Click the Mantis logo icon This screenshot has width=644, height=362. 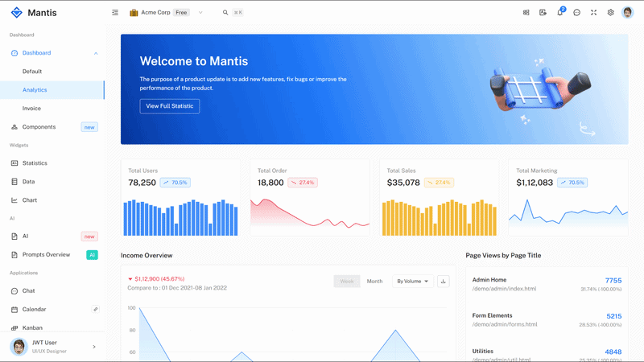[x=16, y=12]
